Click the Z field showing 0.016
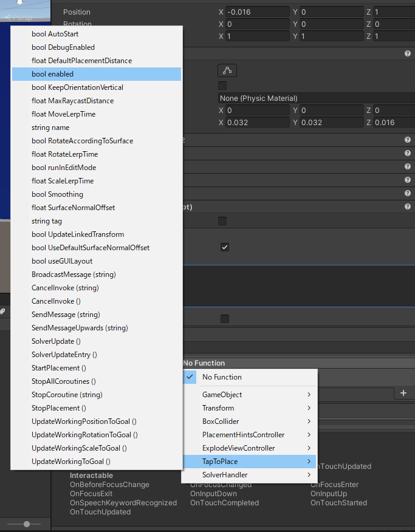Viewport: 415px width, 532px height. point(394,123)
